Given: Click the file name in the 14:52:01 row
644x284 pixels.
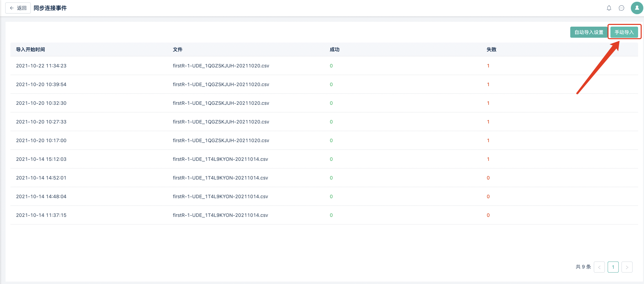Looking at the screenshot, I should point(221,178).
